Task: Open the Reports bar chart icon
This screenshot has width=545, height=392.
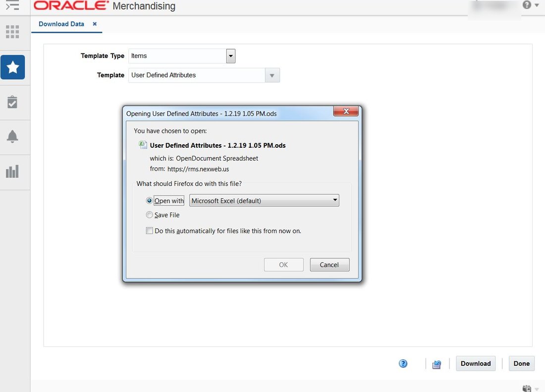Action: 12,171
